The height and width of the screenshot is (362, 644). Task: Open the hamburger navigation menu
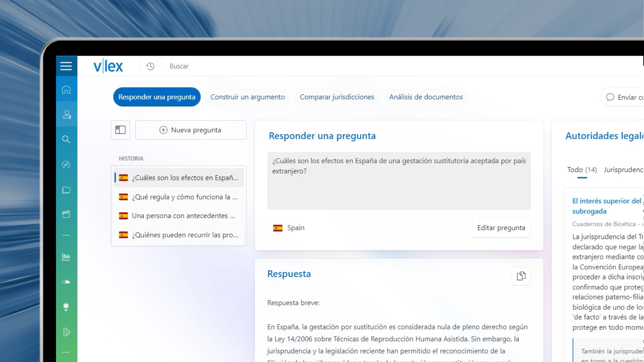pyautogui.click(x=66, y=66)
